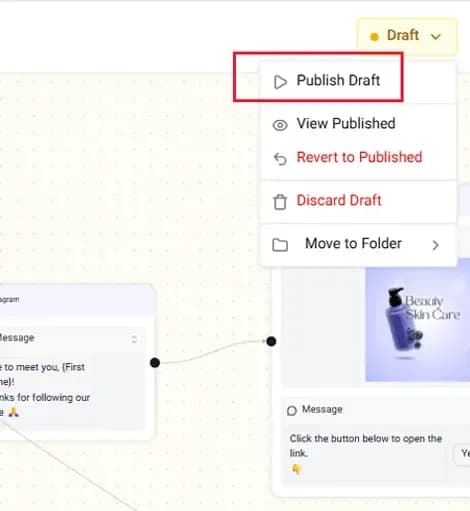Expand the Move to Folder submenu arrow
Viewport: 470px width, 511px height.
435,245
